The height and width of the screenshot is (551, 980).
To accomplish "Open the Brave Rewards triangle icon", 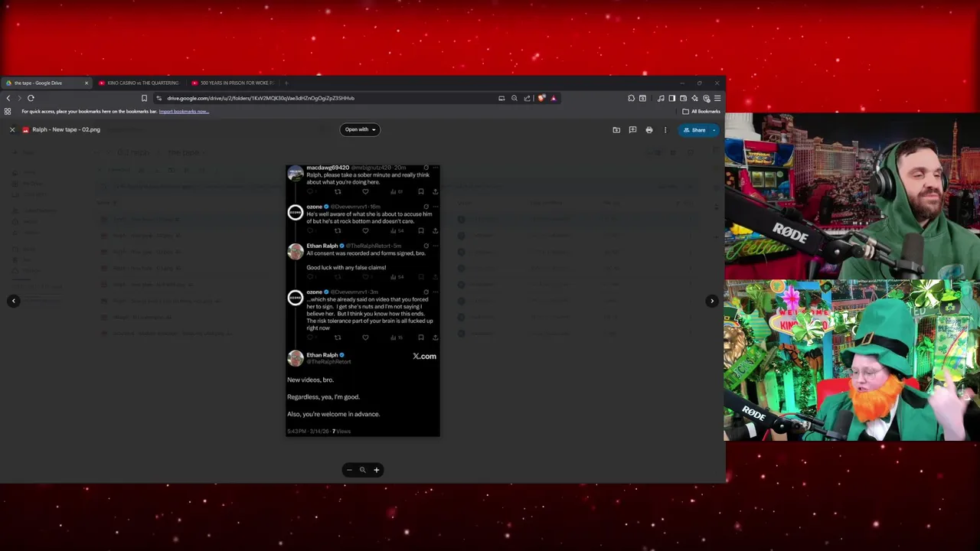I will click(x=553, y=98).
